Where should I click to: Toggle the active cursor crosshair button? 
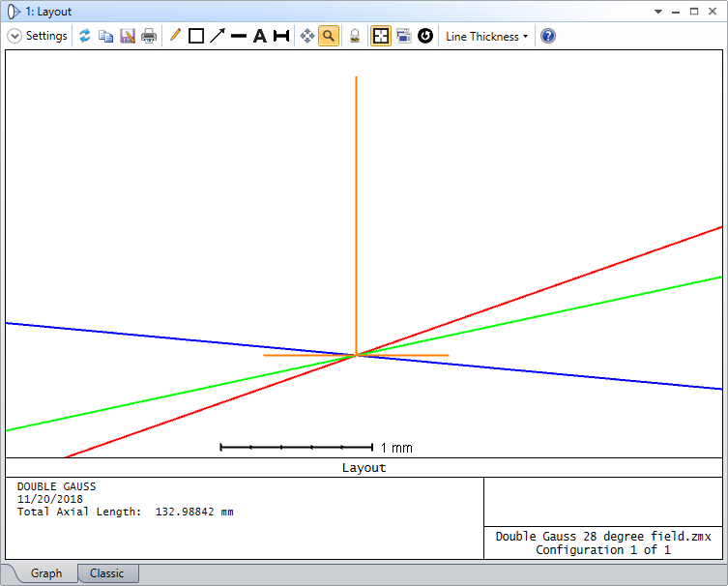[381, 36]
